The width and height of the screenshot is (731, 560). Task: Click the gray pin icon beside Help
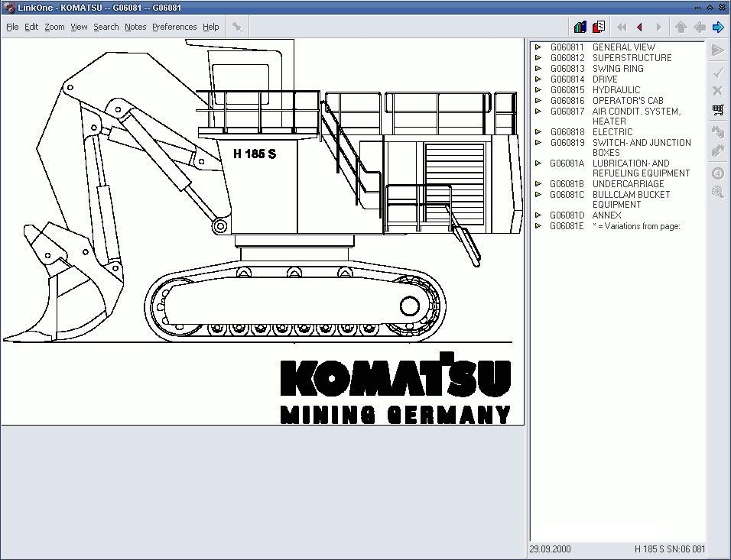coord(237,27)
